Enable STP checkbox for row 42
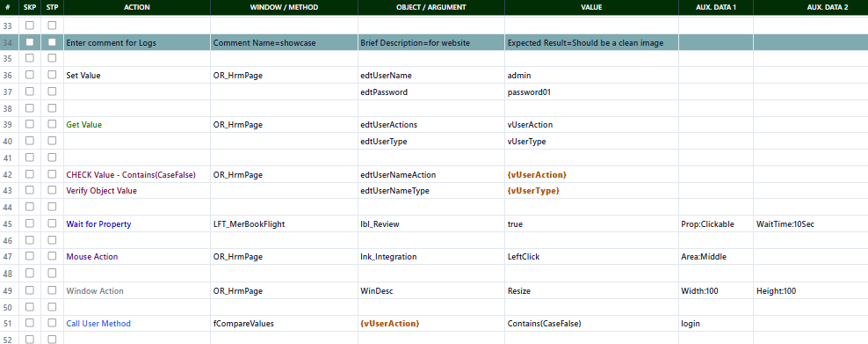This screenshot has width=868, height=344. [x=52, y=174]
